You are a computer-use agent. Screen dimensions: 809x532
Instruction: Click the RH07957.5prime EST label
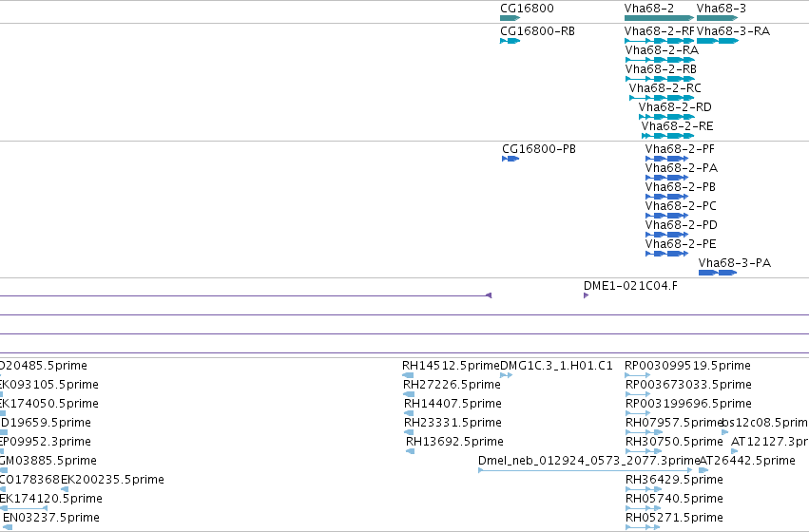[674, 423]
